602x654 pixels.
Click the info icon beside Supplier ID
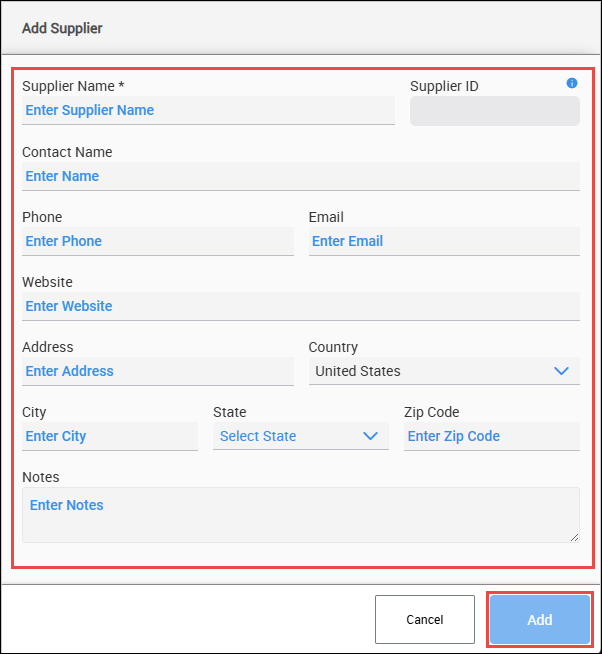[x=572, y=83]
